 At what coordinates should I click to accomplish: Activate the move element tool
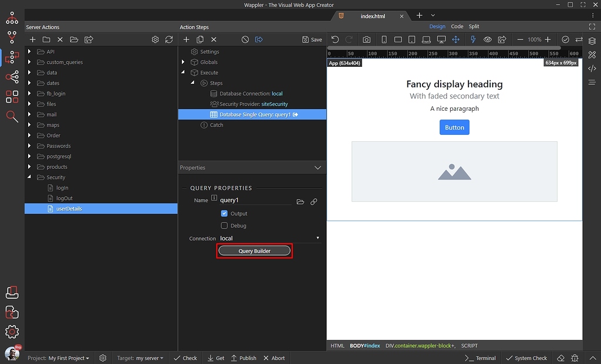pyautogui.click(x=457, y=39)
